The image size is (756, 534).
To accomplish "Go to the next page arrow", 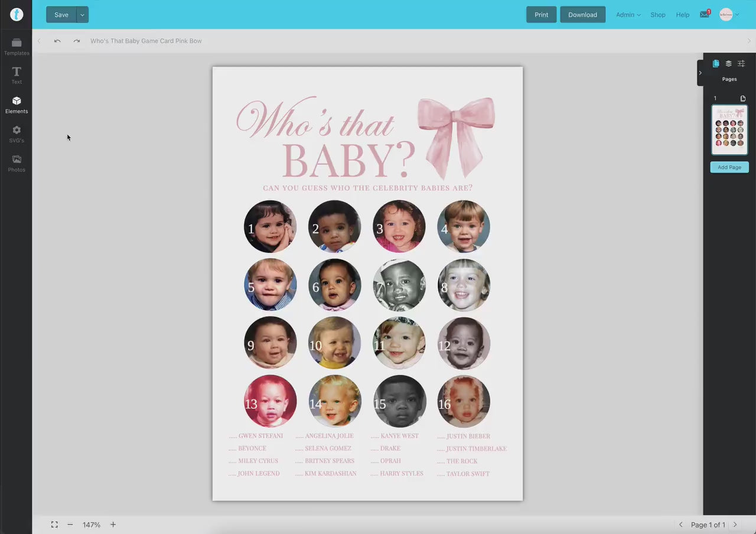I will click(x=735, y=525).
